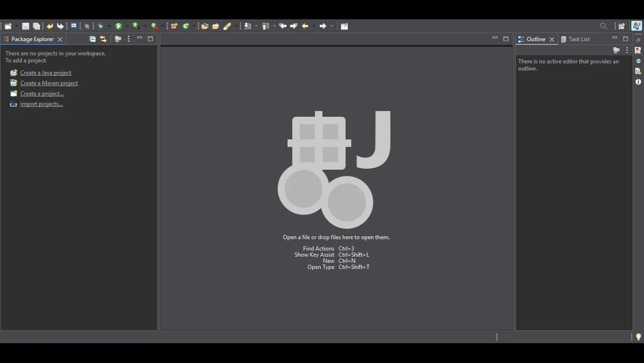Click the Create a project... link

click(42, 94)
